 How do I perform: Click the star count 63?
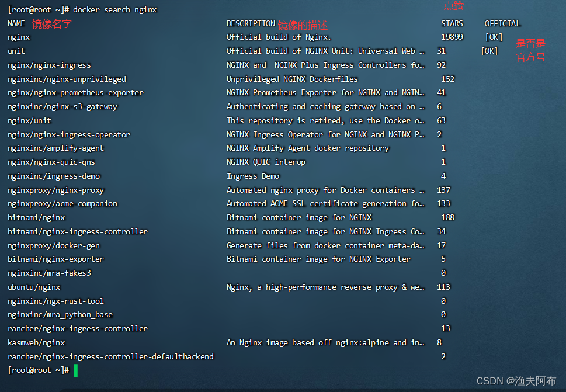tap(442, 120)
